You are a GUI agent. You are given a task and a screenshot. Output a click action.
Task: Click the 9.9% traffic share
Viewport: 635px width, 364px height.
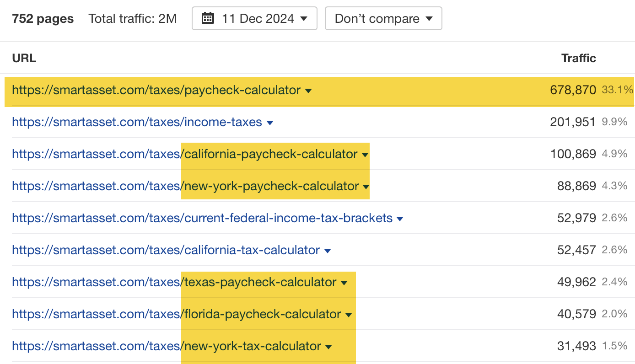[614, 122]
